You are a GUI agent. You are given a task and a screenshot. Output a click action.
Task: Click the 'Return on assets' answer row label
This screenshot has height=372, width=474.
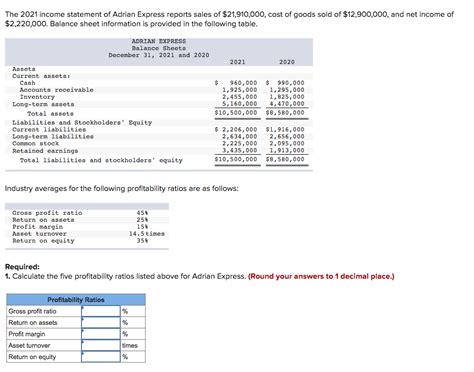click(33, 322)
